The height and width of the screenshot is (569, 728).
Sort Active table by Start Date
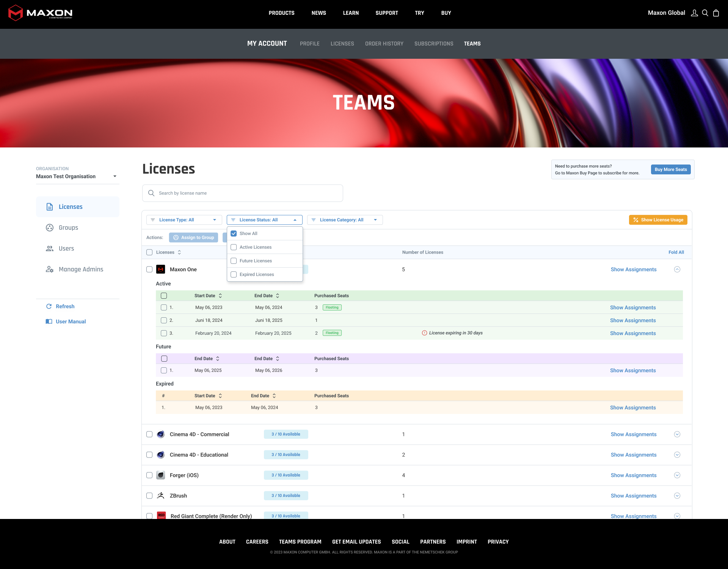(x=220, y=296)
